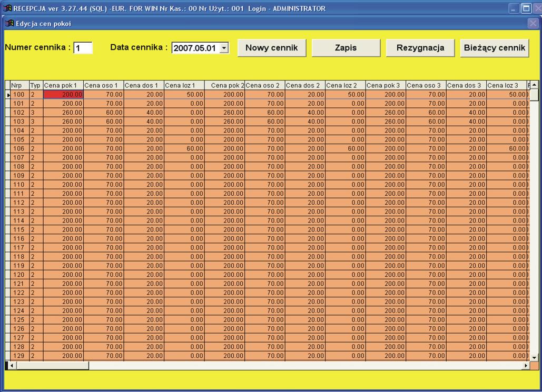Click Cena dos 1 value 40.00 for room 102
Screen dimensions: 542x392
144,113
